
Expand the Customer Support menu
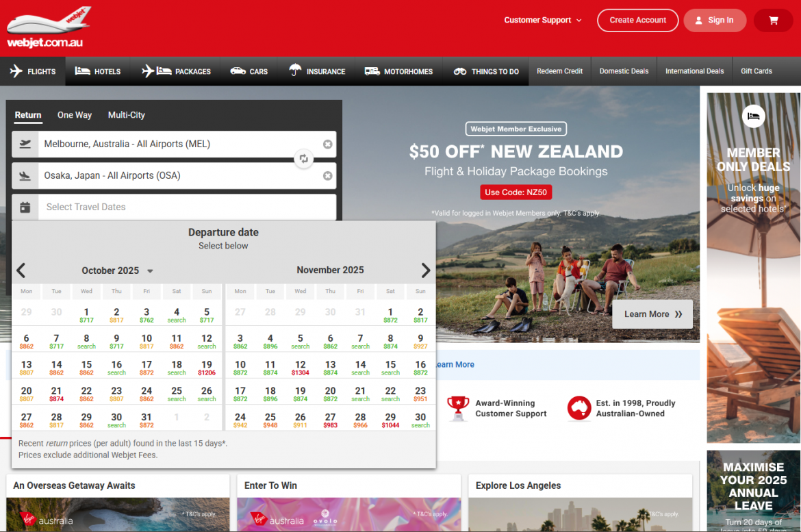542,21
